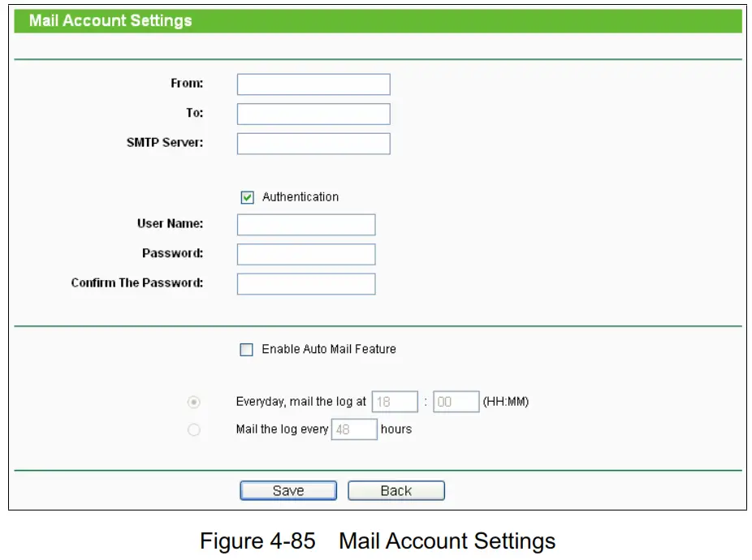Click the hours interval field showing 48

pos(355,429)
